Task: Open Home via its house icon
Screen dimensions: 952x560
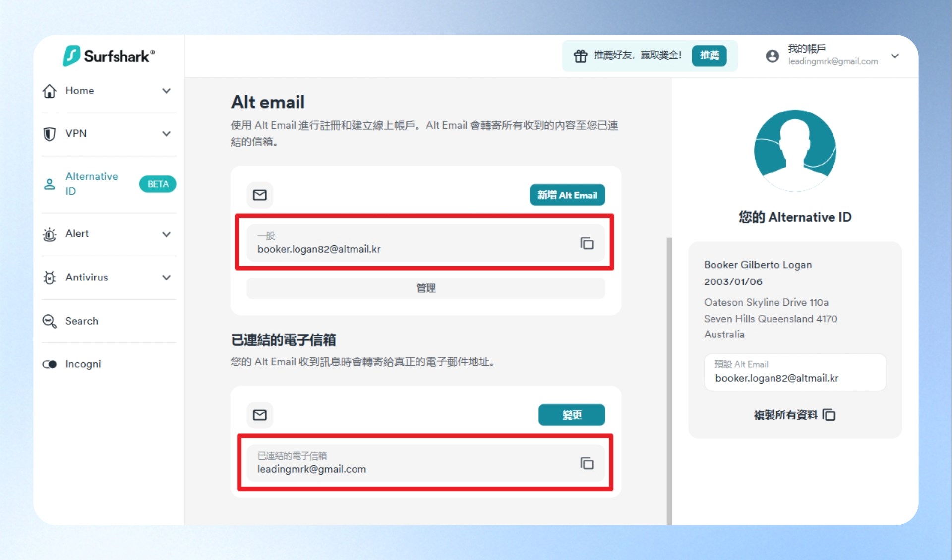Action: tap(50, 91)
